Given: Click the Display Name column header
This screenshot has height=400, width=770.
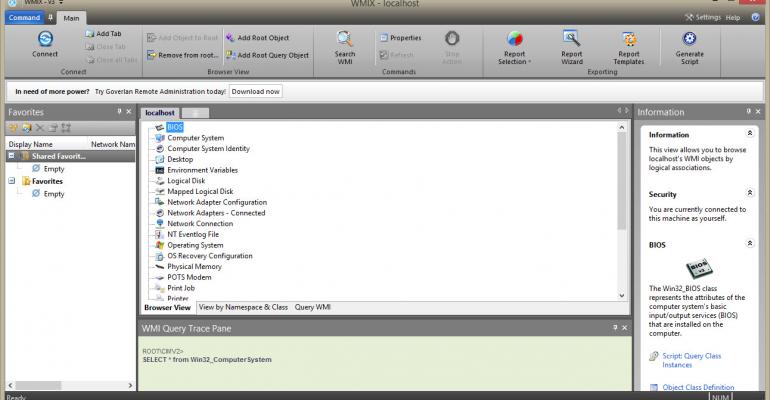Looking at the screenshot, I should coord(30,144).
